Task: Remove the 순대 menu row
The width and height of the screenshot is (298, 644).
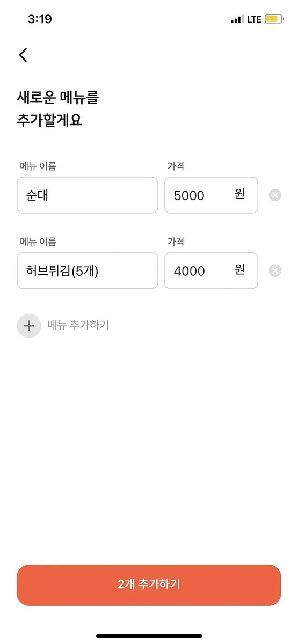Action: pyautogui.click(x=275, y=195)
